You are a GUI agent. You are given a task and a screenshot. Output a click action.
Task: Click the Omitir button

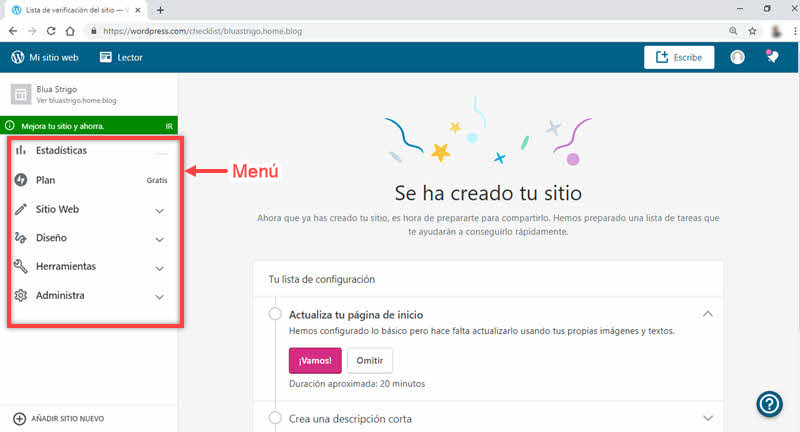(369, 360)
